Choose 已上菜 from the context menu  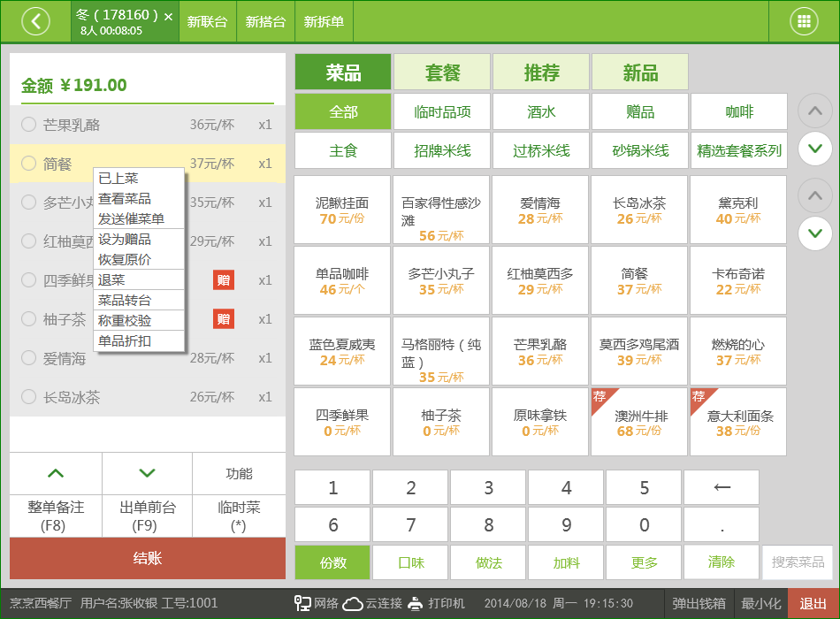point(139,179)
